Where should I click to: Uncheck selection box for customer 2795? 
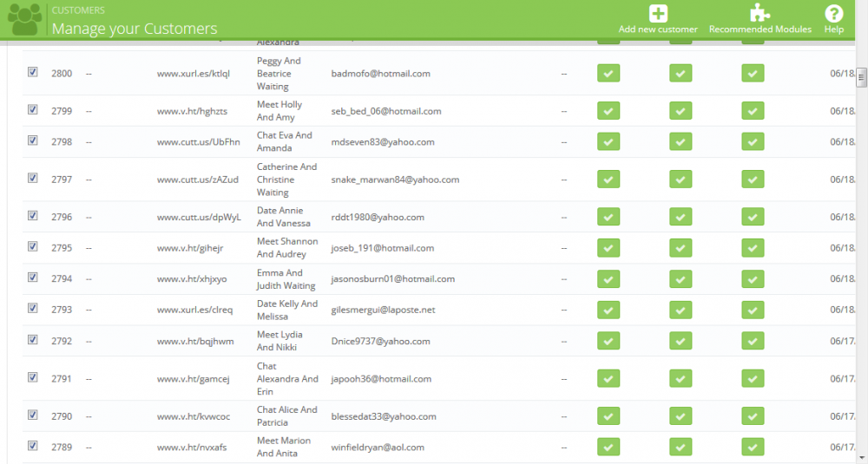coord(33,246)
